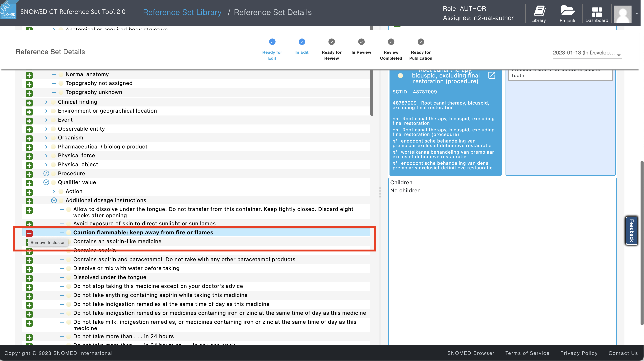Expand the Action tree node

pyautogui.click(x=54, y=191)
